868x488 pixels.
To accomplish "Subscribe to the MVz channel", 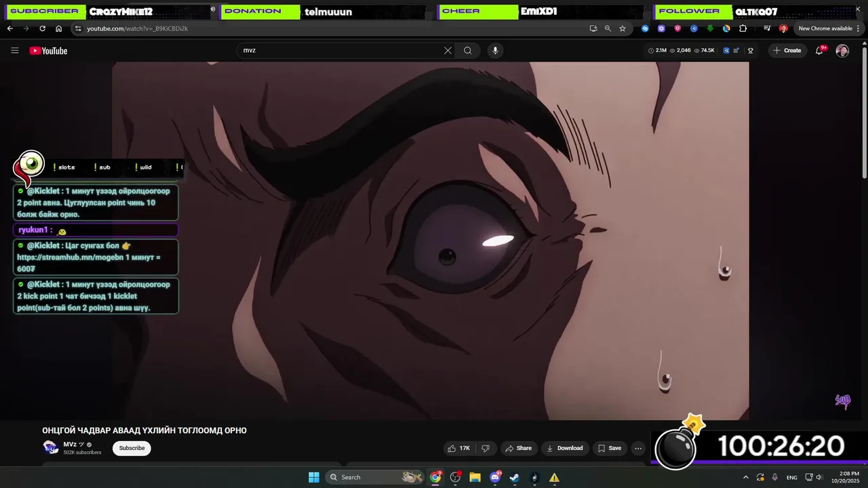I will 132,448.
